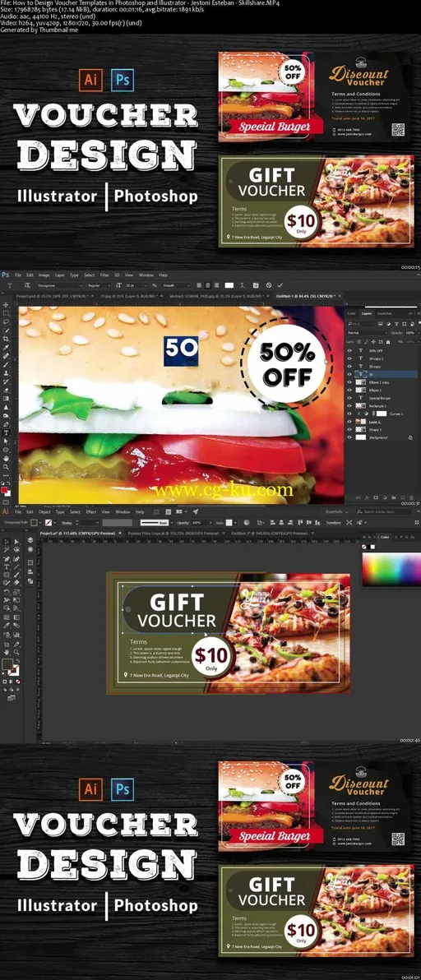The width and height of the screenshot is (421, 980).
Task: Click the white text color swatch in Photoshop
Action: point(229,284)
